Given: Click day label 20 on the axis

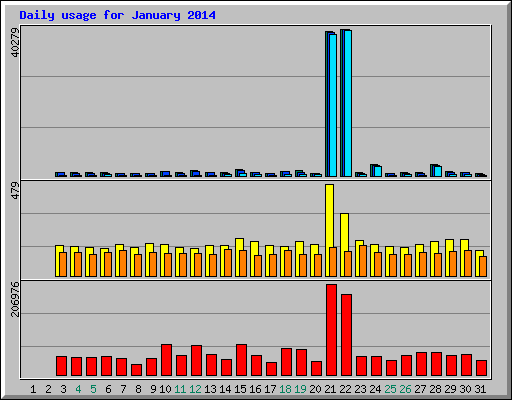Looking at the screenshot, I should coord(315,389).
